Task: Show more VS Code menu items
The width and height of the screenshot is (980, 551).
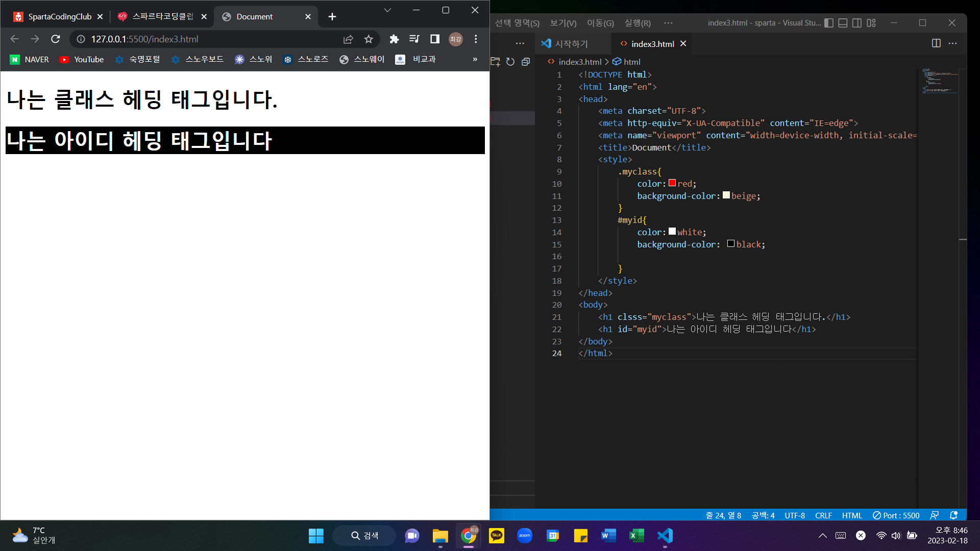Action: [668, 23]
